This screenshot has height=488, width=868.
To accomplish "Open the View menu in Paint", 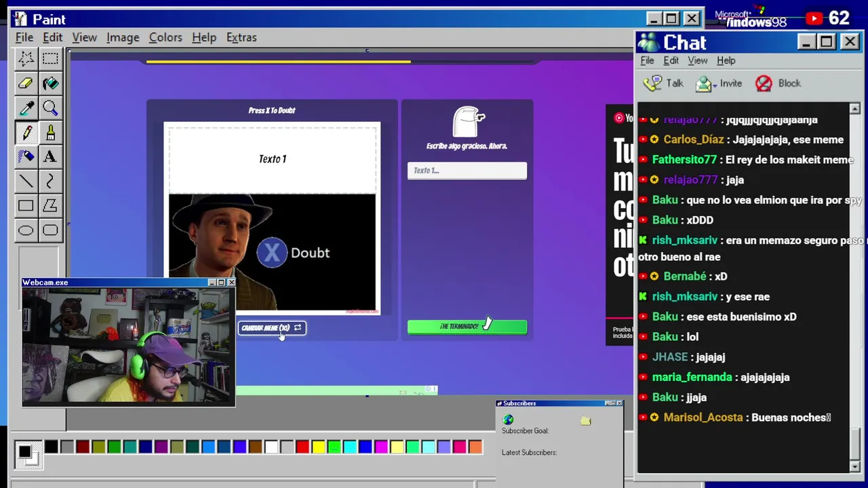I will click(x=85, y=37).
